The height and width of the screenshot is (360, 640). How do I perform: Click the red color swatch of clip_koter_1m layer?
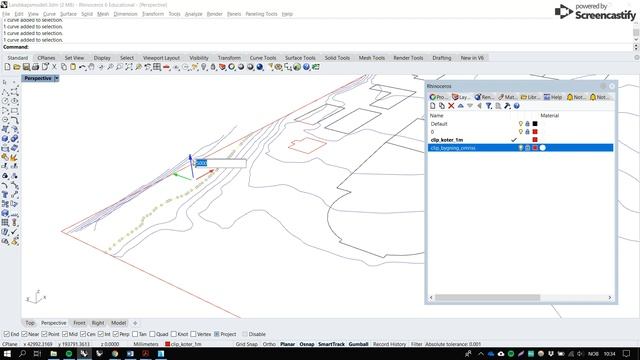tap(535, 140)
